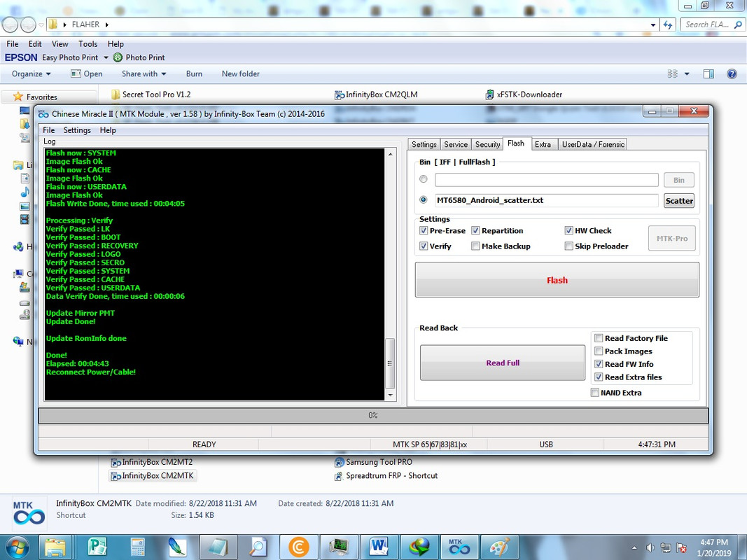Uncheck the HW Check checkbox

(568, 230)
